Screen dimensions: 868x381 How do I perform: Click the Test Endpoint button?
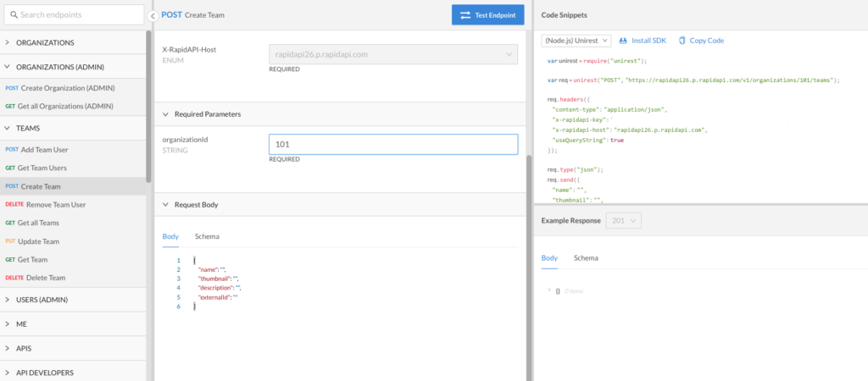(x=487, y=15)
